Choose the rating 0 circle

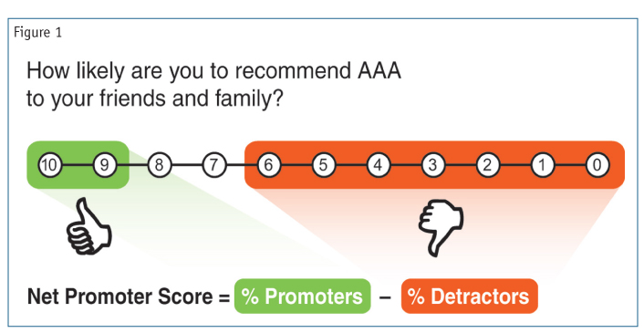click(x=597, y=165)
